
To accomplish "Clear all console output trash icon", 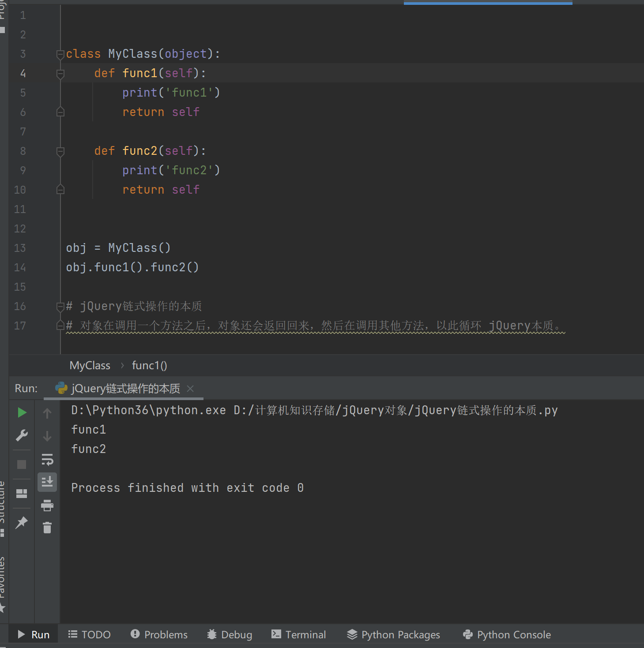I will pos(47,528).
